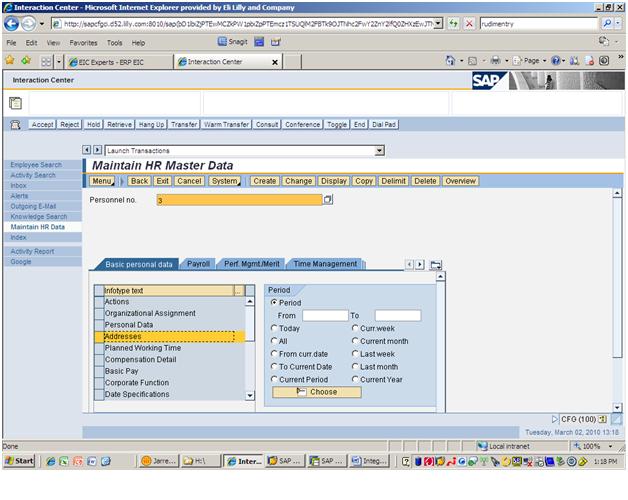Click the next transaction arrow icon
Image resolution: width=628 pixels, height=500 pixels.
point(97,150)
